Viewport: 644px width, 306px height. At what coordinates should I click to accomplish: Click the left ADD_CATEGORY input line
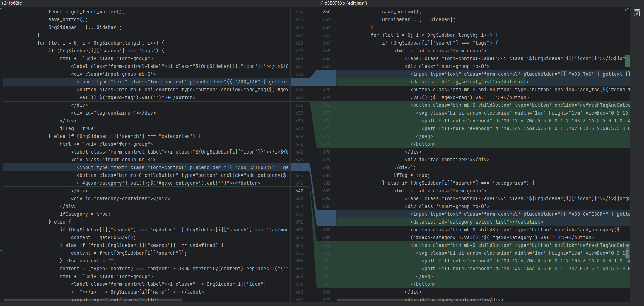tap(183, 168)
